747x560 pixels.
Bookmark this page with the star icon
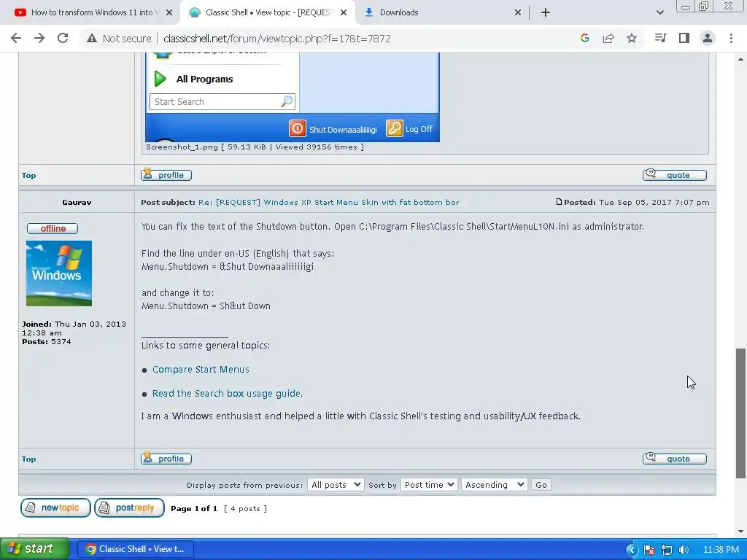click(x=632, y=38)
